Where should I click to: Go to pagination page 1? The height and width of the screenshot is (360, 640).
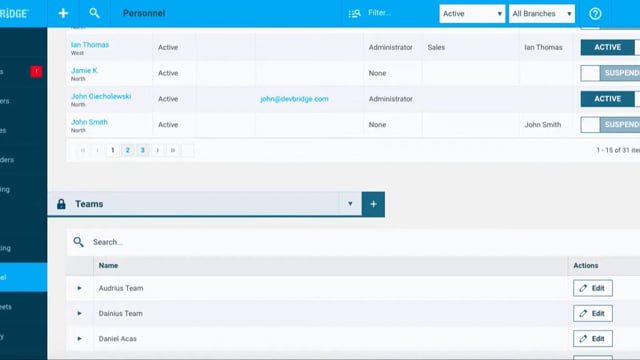coord(113,150)
